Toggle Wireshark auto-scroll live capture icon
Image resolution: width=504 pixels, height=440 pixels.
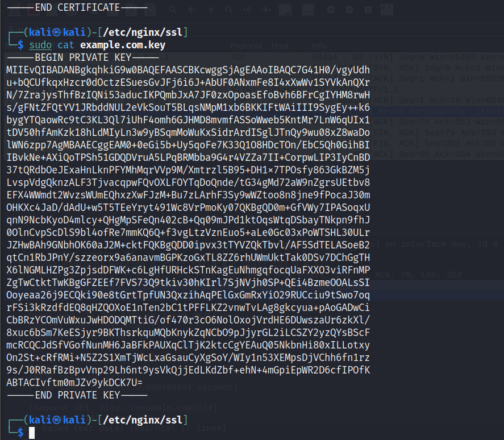(285, 10)
